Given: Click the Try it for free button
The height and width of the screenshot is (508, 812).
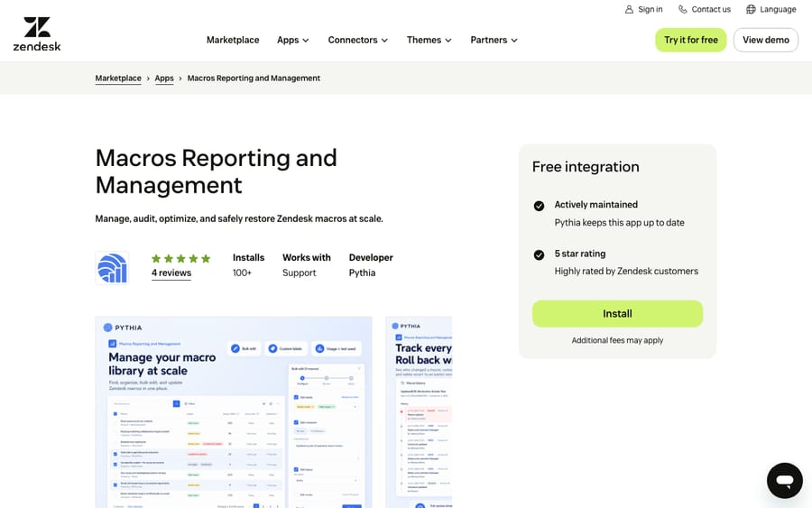Looking at the screenshot, I should click(x=691, y=40).
